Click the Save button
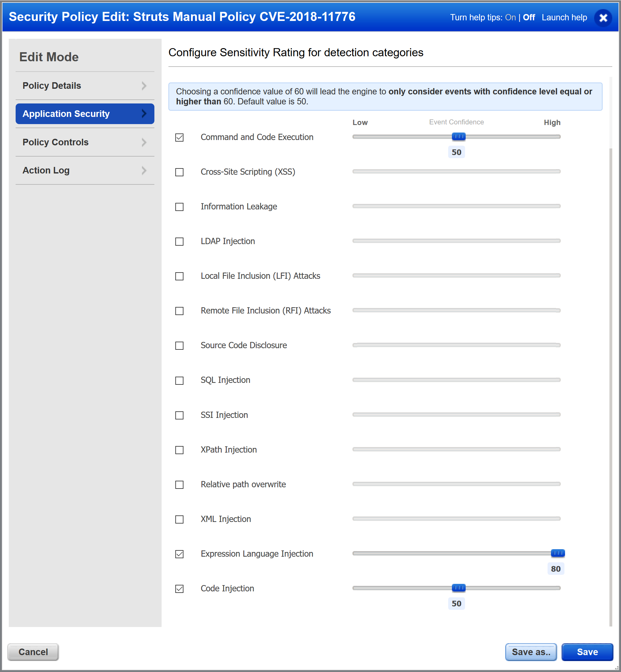This screenshot has height=672, width=621. pyautogui.click(x=587, y=652)
